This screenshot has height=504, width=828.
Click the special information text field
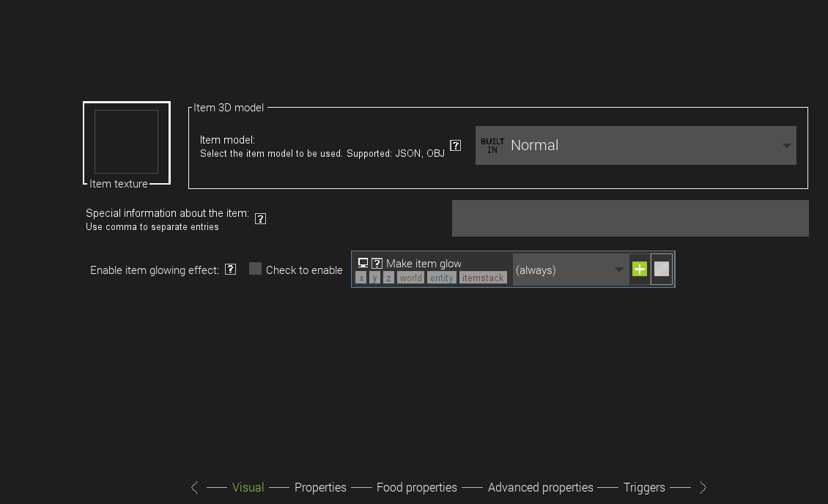[x=630, y=218]
